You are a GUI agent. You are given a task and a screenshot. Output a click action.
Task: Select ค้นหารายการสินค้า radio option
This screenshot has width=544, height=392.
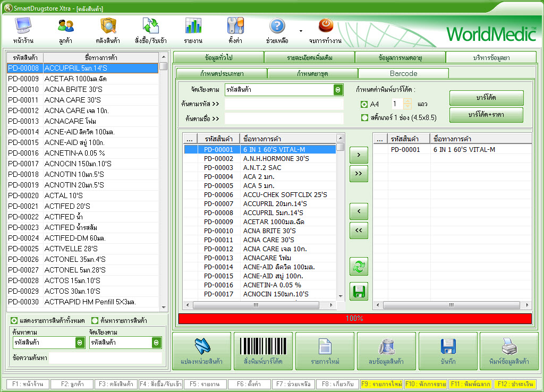[95, 320]
